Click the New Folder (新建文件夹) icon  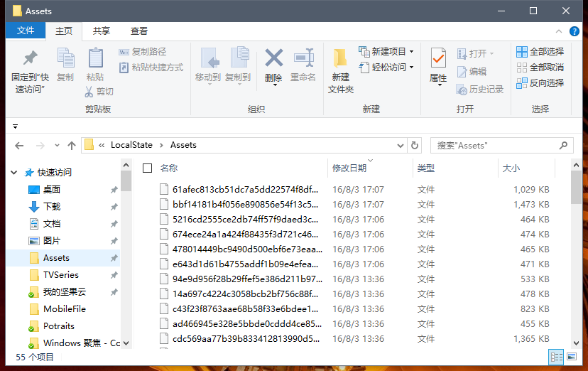pos(340,58)
